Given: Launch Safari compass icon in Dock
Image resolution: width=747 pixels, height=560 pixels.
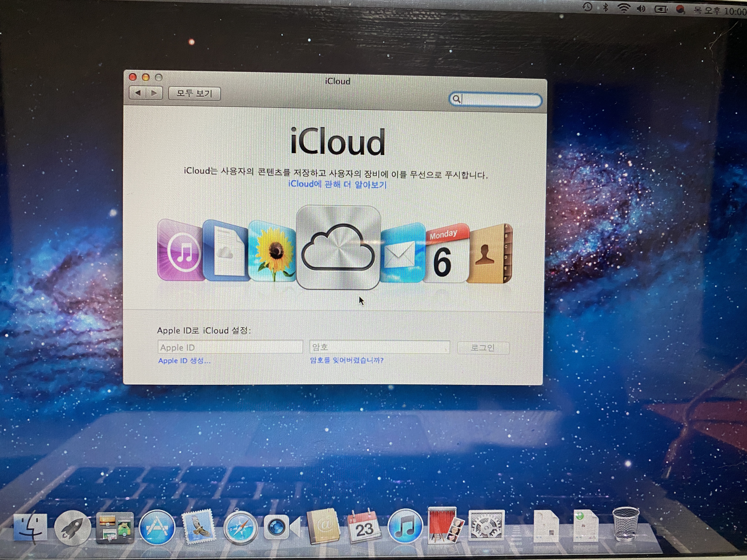Looking at the screenshot, I should point(240,527).
